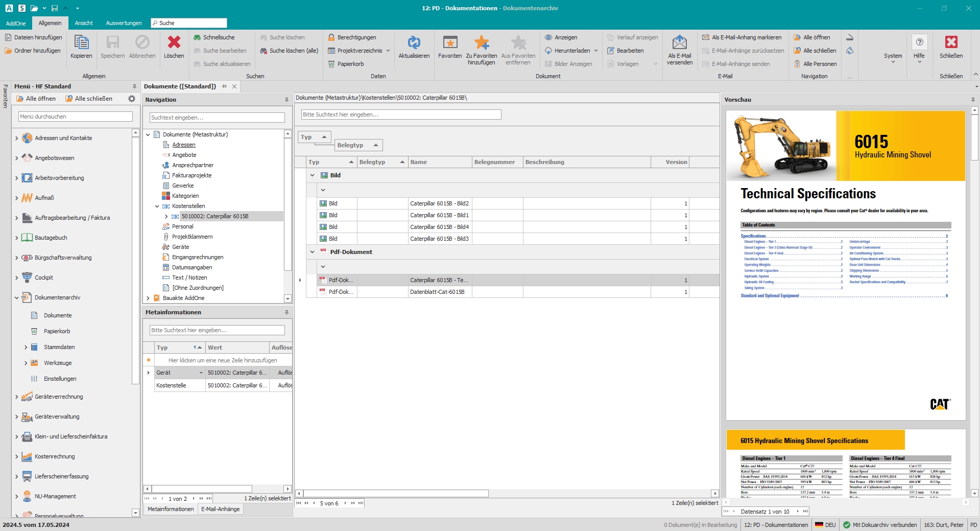Open the Projektverzeichnis dropdown
Viewport: 980px width, 531px height.
click(388, 51)
